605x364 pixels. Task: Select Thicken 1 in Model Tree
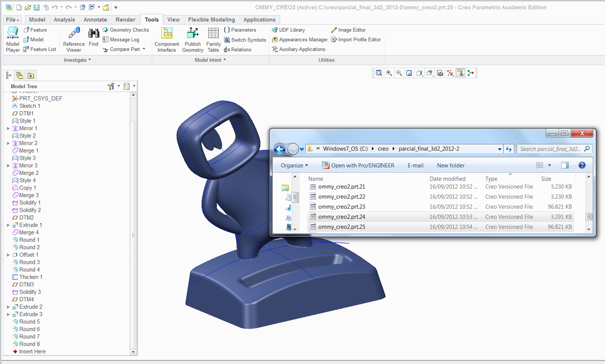pos(27,277)
